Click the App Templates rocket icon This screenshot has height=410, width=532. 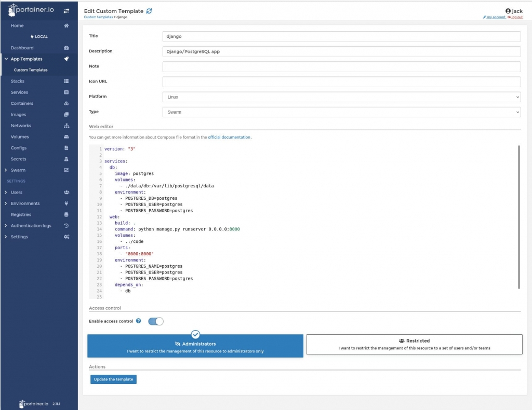[66, 59]
